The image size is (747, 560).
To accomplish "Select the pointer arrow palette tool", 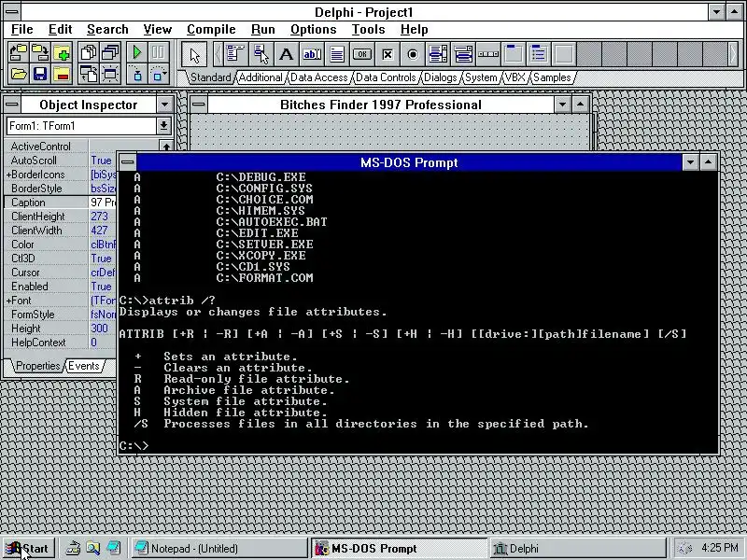I will pos(194,54).
